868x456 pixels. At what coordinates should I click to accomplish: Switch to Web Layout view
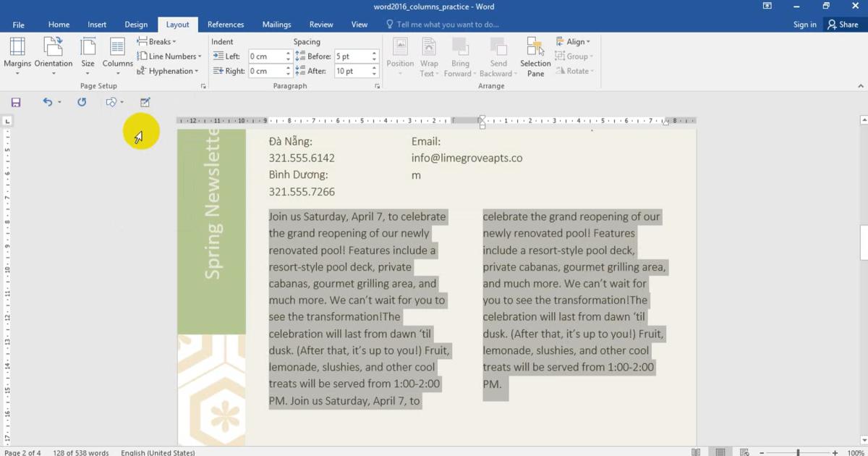pyautogui.click(x=744, y=452)
